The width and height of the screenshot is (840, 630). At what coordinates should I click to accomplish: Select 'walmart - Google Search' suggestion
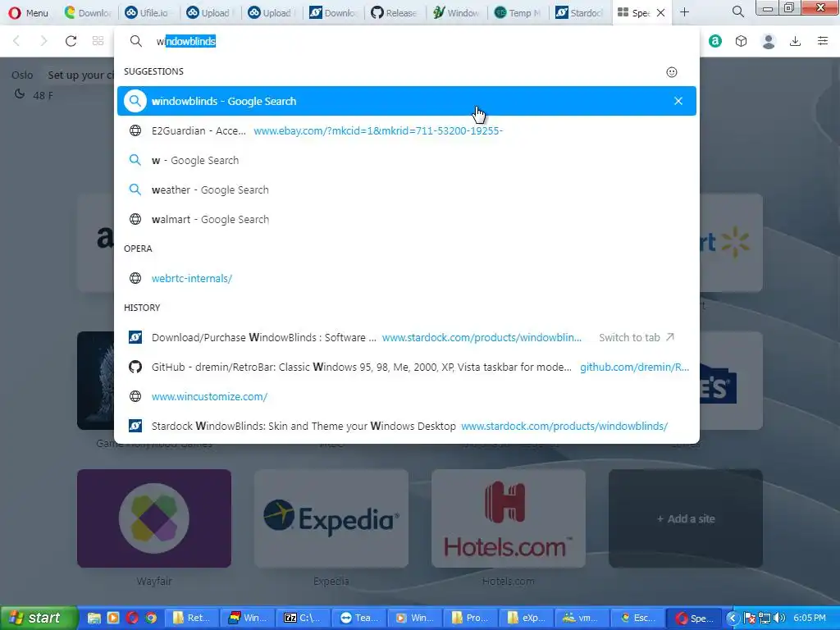[x=407, y=219]
